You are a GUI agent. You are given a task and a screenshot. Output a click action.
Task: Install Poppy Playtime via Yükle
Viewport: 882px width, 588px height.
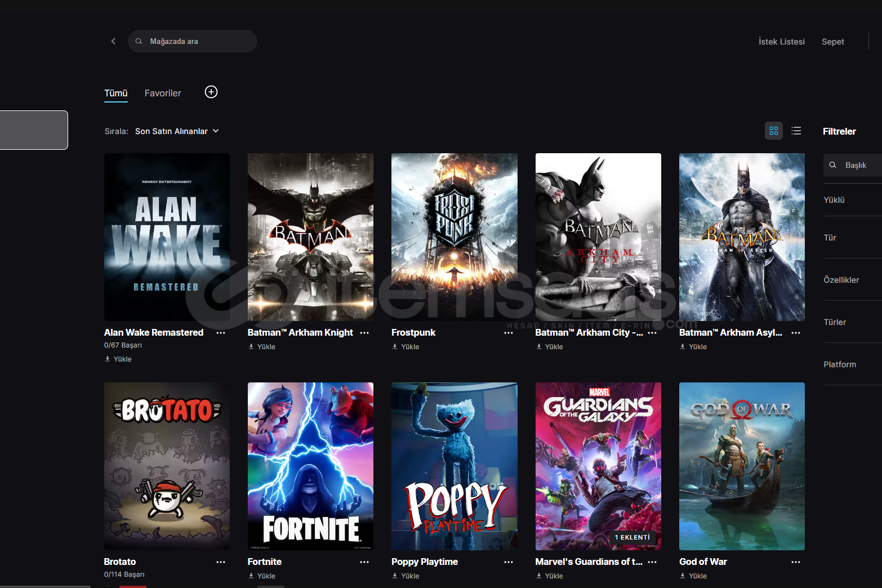406,576
